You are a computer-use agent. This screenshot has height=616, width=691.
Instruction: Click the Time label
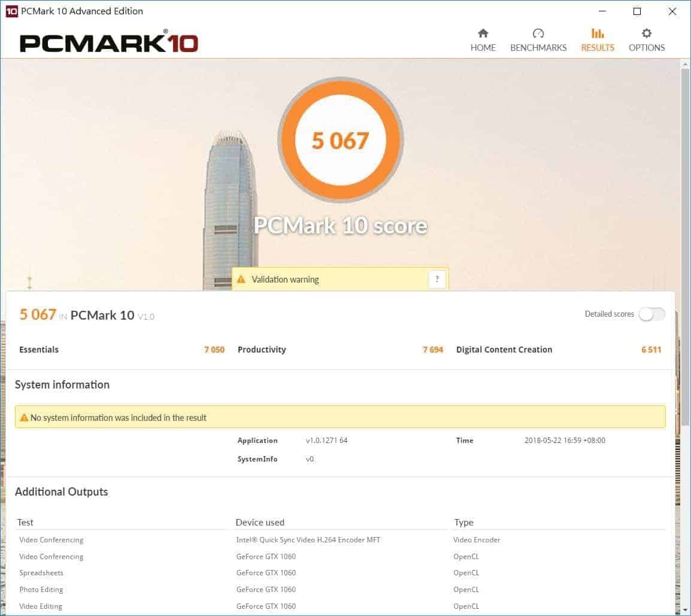(465, 441)
